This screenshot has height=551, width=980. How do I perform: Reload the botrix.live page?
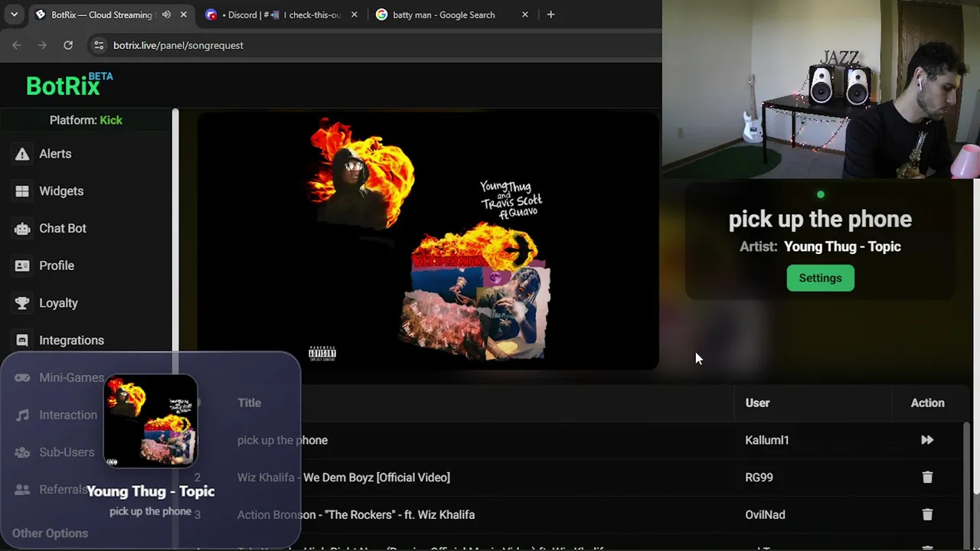[68, 45]
